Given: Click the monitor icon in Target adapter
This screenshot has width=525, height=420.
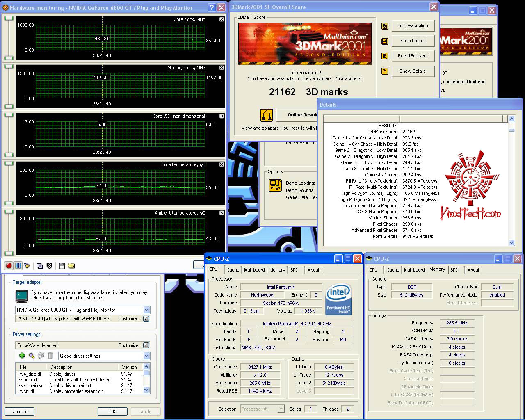Looking at the screenshot, I should 21,295.
